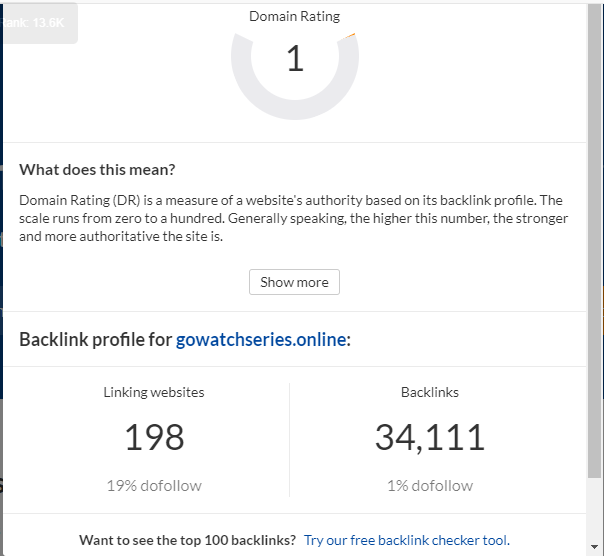
Task: Click the vertical scrollbar thumb
Action: pos(594,241)
